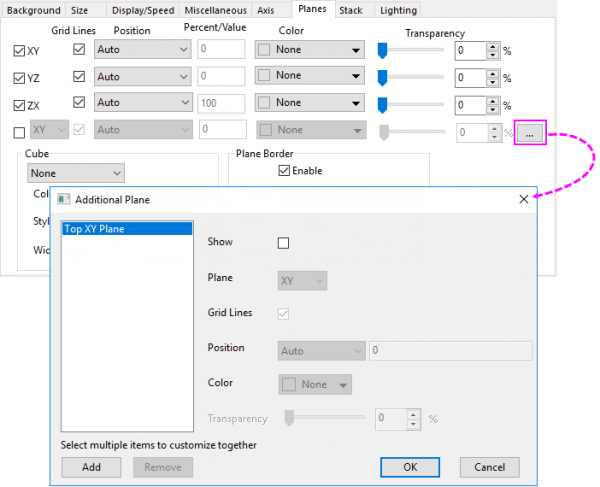Increase XY transparency with up spinner arrow

492,45
